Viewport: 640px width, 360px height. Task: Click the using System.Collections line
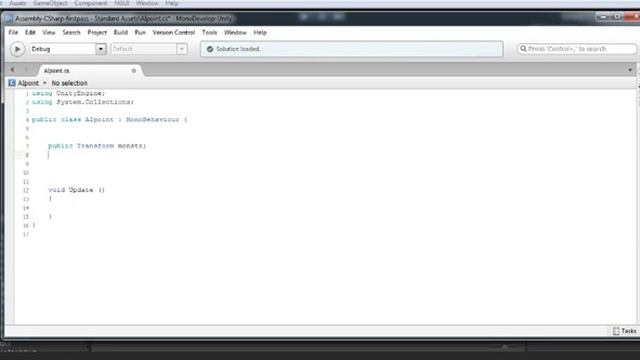83,102
